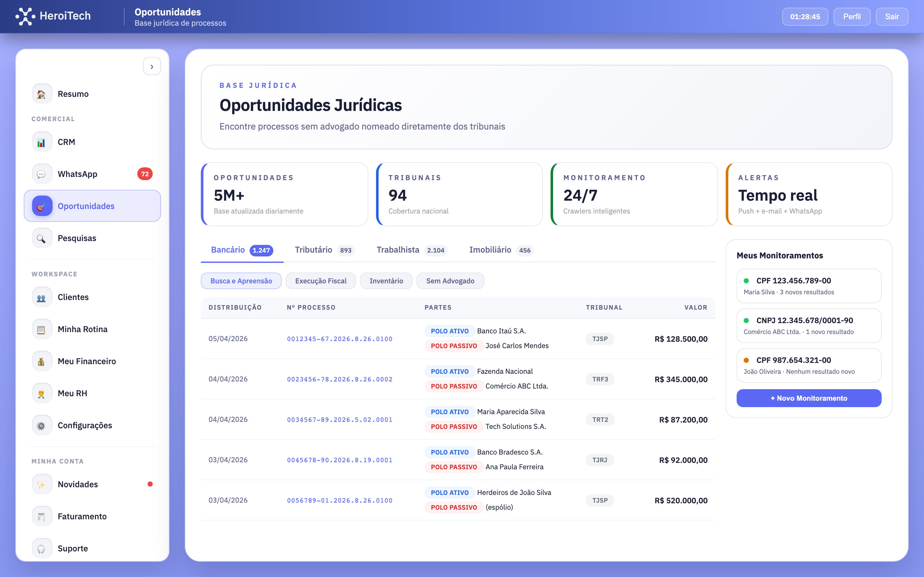Open Configurações gear icon
The width and height of the screenshot is (924, 577).
42,425
